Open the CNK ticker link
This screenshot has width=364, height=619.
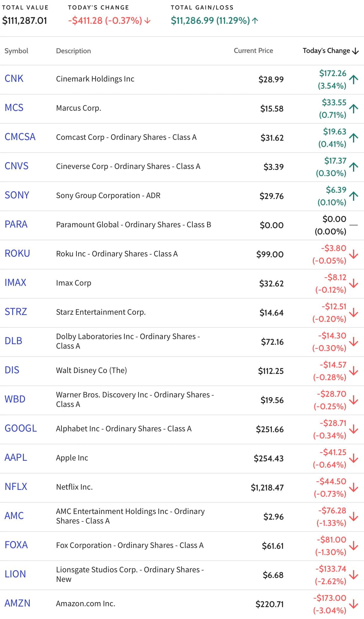(x=14, y=79)
